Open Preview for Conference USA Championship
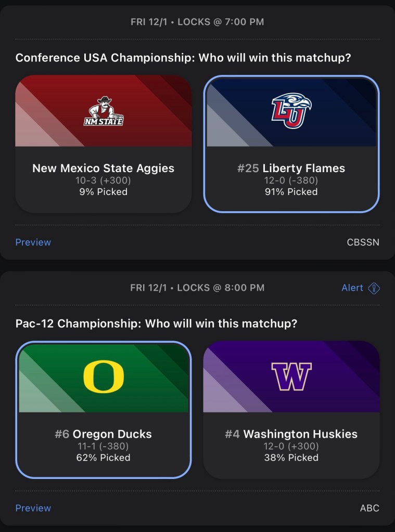Image resolution: width=395 pixels, height=532 pixels. pos(33,242)
